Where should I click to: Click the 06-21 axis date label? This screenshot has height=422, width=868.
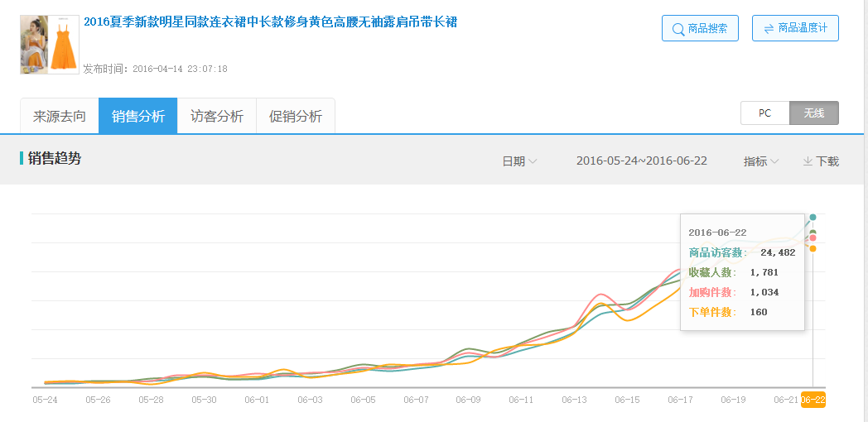coord(785,400)
